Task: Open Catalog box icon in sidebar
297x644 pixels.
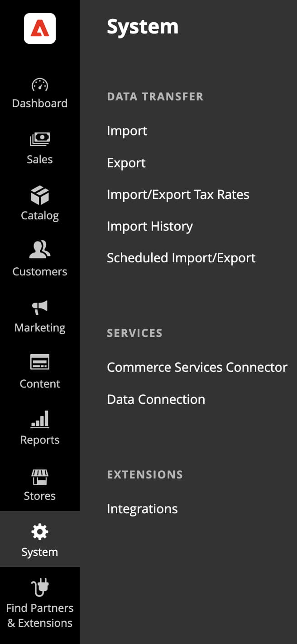Action: (x=40, y=195)
